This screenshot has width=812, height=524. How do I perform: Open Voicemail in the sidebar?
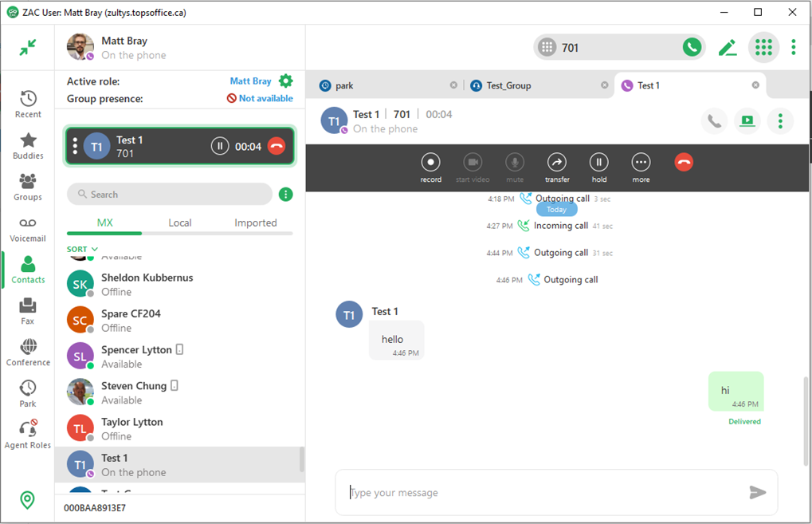[28, 230]
